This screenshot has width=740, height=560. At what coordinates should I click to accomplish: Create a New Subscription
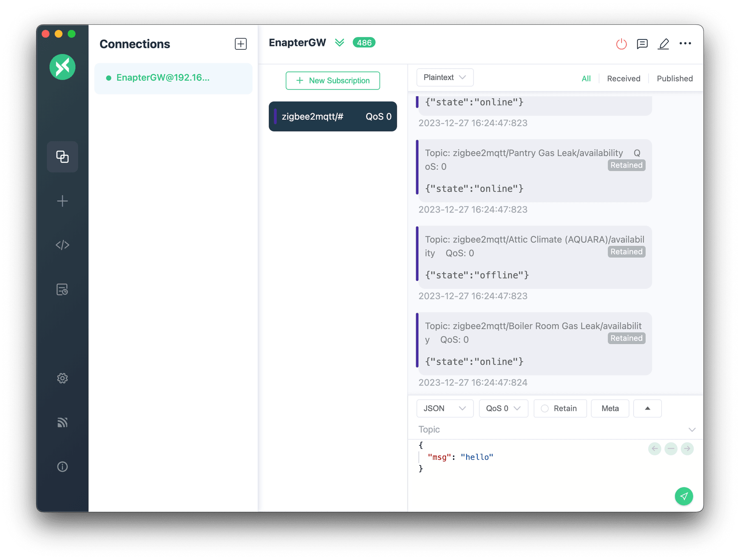[x=333, y=80]
